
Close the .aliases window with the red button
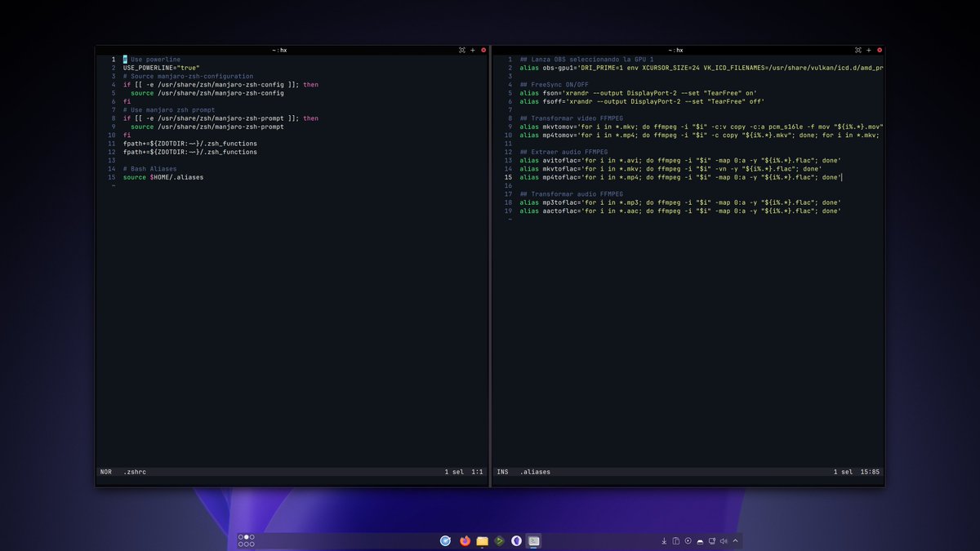pos(880,50)
